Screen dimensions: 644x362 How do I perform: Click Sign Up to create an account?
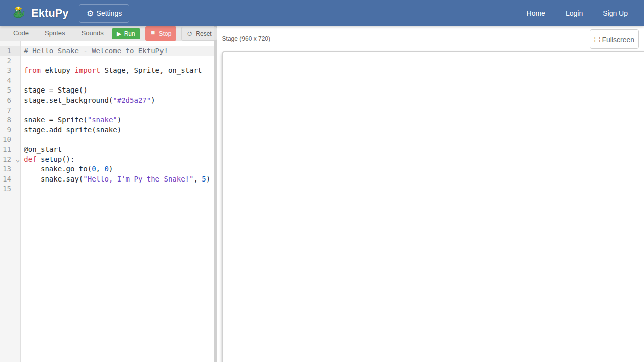pyautogui.click(x=615, y=13)
